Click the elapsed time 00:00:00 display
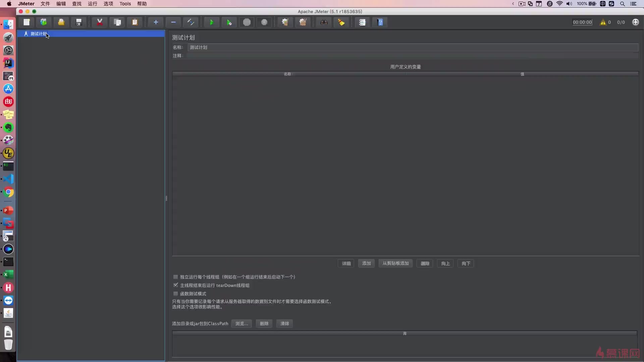644x362 pixels. coord(582,22)
